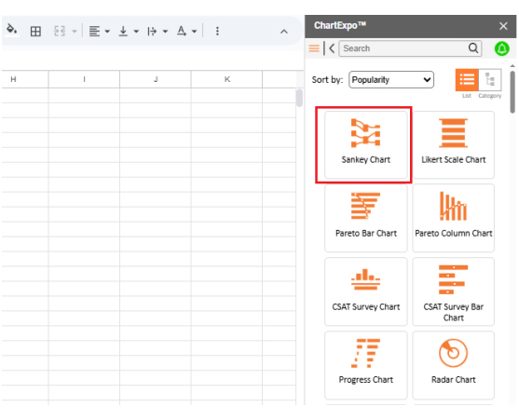This screenshot has height=420, width=519.
Task: Pick the CSAT Survey Chart
Action: tap(366, 291)
